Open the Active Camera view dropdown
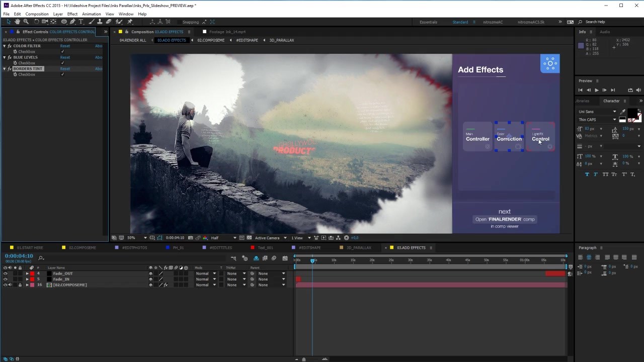 (271, 238)
